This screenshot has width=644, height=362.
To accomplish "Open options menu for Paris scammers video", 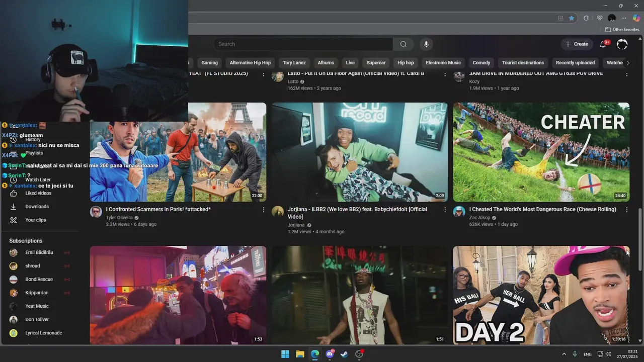I will [x=263, y=210].
